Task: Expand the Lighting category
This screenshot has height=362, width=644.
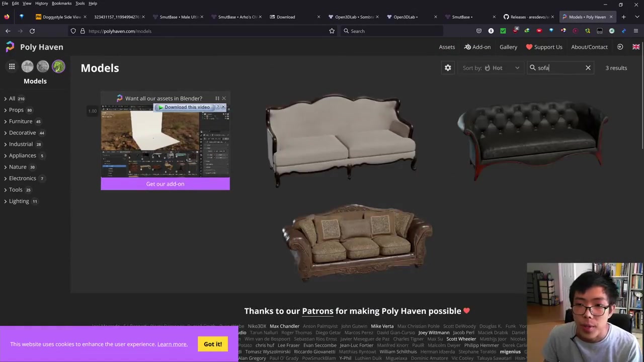Action: point(19,201)
